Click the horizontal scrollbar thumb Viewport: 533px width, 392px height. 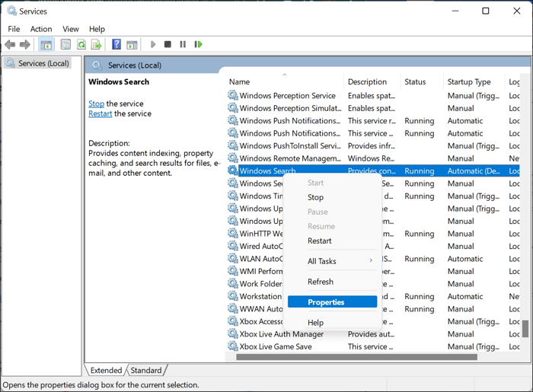[356, 357]
